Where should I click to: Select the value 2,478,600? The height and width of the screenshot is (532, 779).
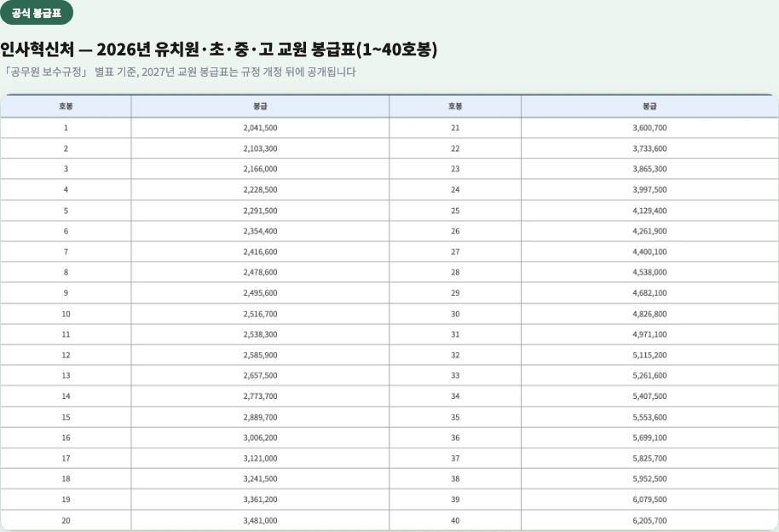coord(260,273)
